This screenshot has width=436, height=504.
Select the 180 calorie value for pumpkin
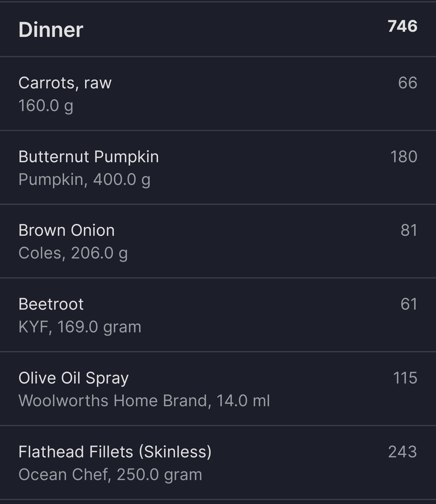[404, 157]
